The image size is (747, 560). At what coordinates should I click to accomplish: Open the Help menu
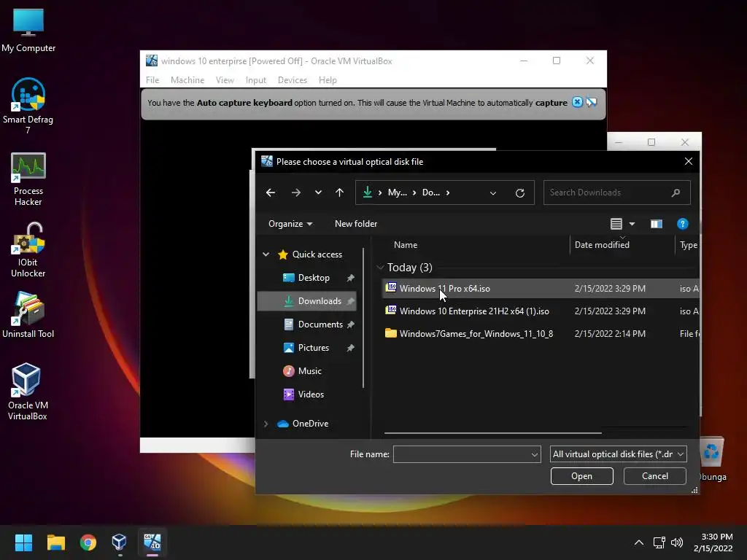click(328, 80)
